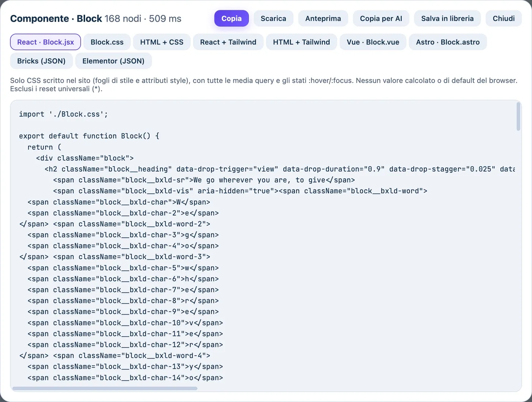Open the Elementor (JSON) tab
The width and height of the screenshot is (532, 402).
113,61
